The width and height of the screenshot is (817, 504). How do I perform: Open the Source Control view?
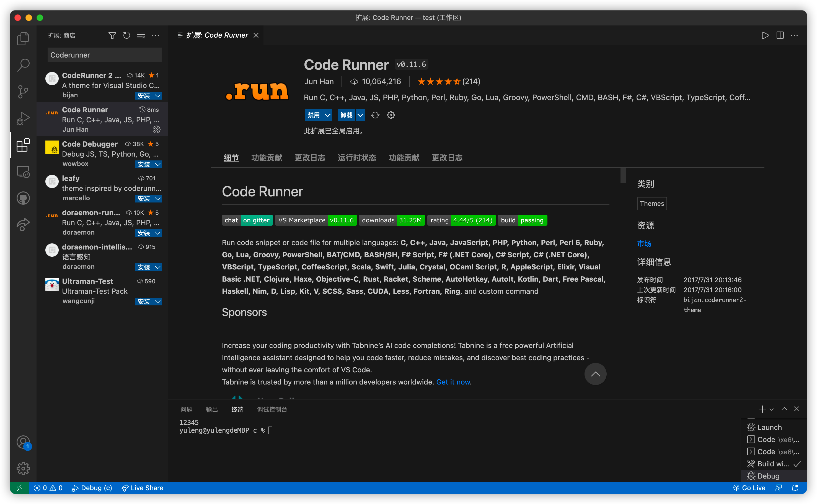coord(23,92)
